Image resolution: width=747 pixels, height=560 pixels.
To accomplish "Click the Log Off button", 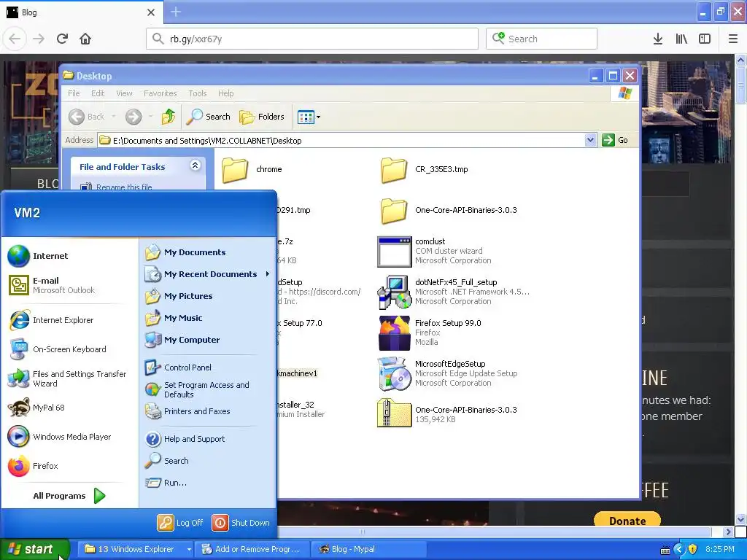I will point(181,523).
